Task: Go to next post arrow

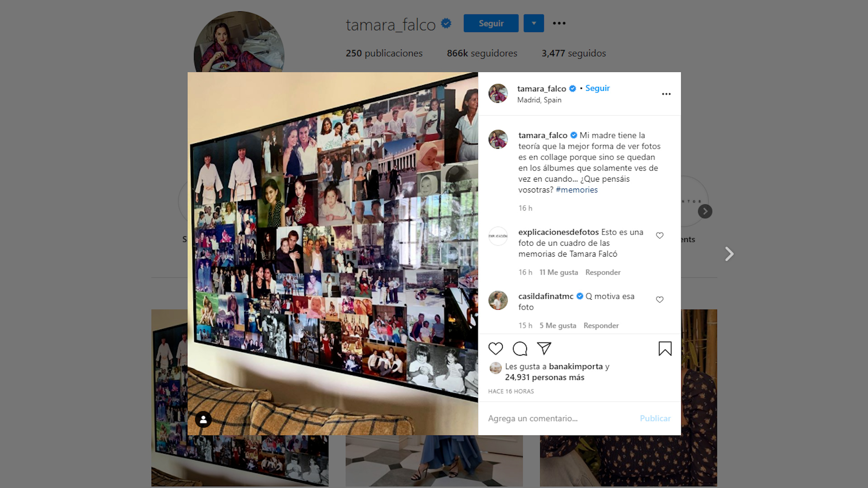Action: click(x=729, y=254)
